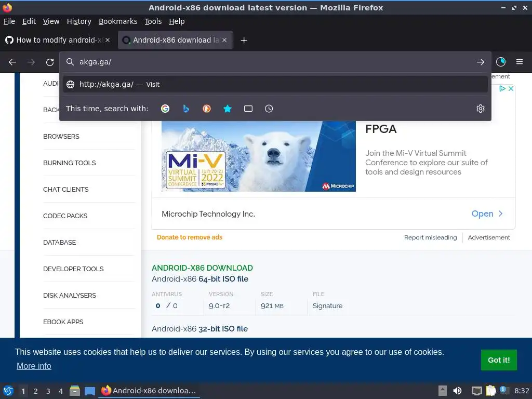Click the update notifier tray icon
Image resolution: width=532 pixels, height=399 pixels.
pyautogui.click(x=503, y=390)
